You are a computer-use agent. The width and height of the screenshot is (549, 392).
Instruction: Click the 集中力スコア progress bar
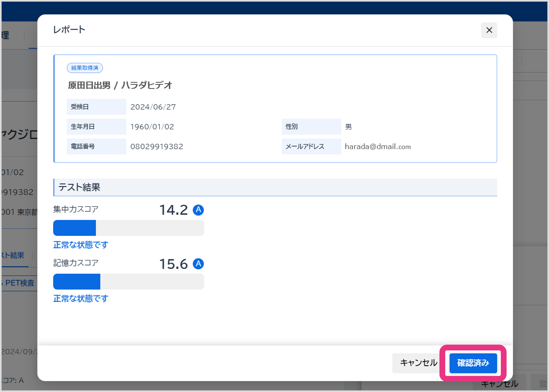(x=128, y=228)
